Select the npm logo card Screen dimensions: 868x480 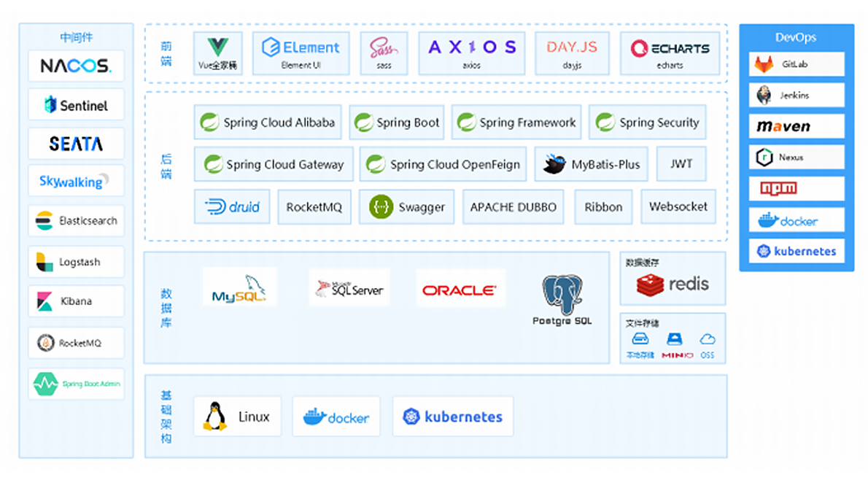[x=797, y=189]
